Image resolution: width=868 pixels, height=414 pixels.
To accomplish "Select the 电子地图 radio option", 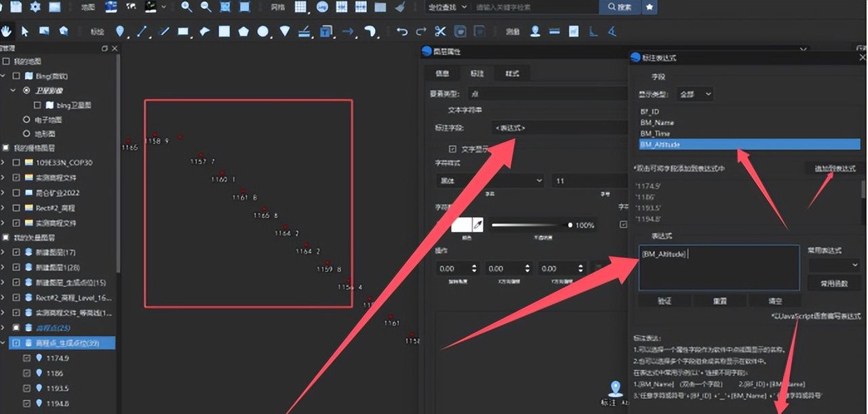I will click(27, 119).
